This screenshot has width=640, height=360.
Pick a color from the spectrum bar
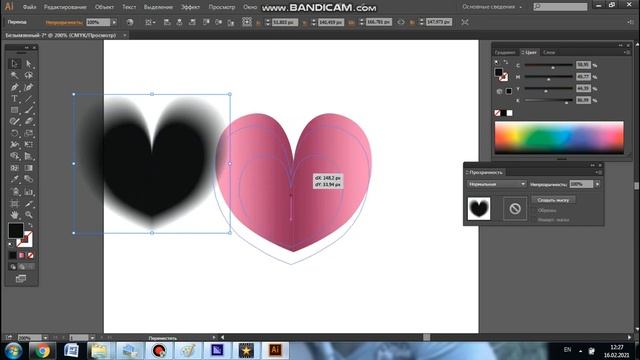click(x=559, y=138)
